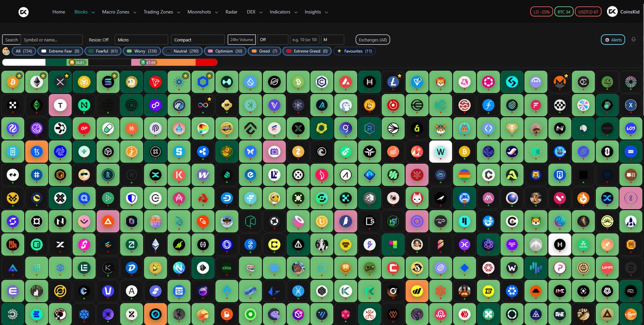644x325 pixels.
Task: Toggle the Extreme Greed (0) filter
Action: 306,51
